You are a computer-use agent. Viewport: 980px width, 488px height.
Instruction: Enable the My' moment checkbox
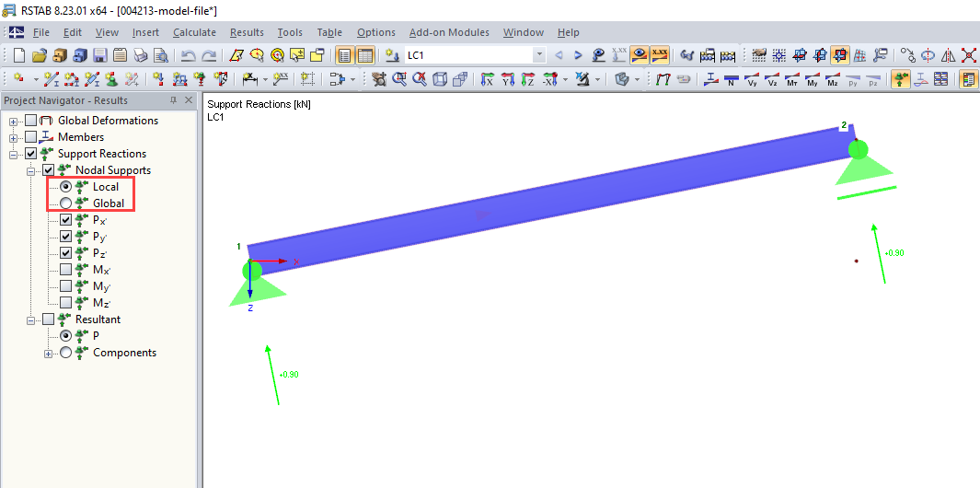point(65,286)
